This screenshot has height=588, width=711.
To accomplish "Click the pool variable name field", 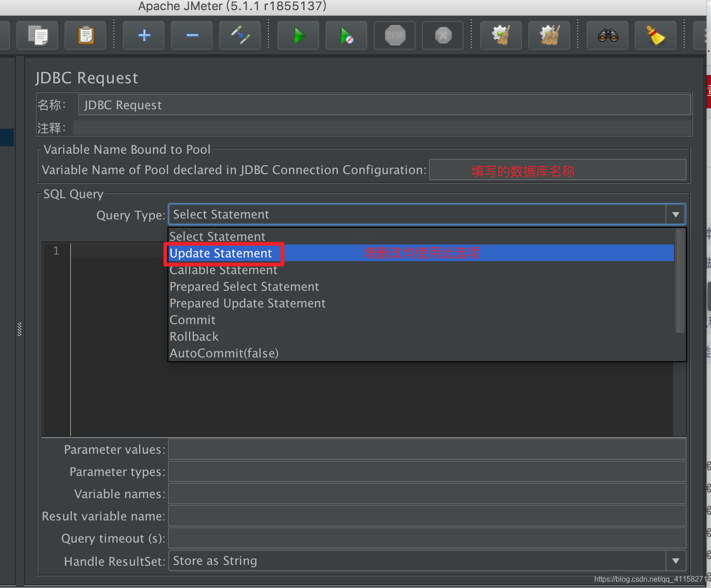I will point(557,170).
